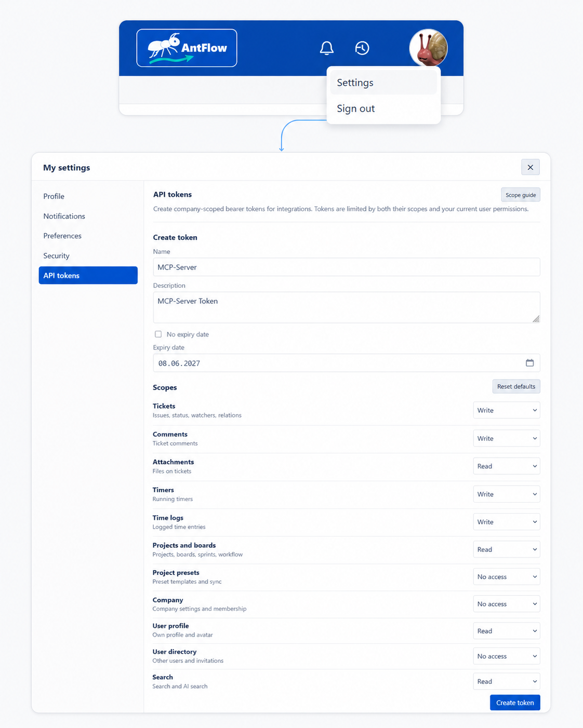Image resolution: width=583 pixels, height=728 pixels.
Task: Select the API tokens section
Action: [x=88, y=275]
